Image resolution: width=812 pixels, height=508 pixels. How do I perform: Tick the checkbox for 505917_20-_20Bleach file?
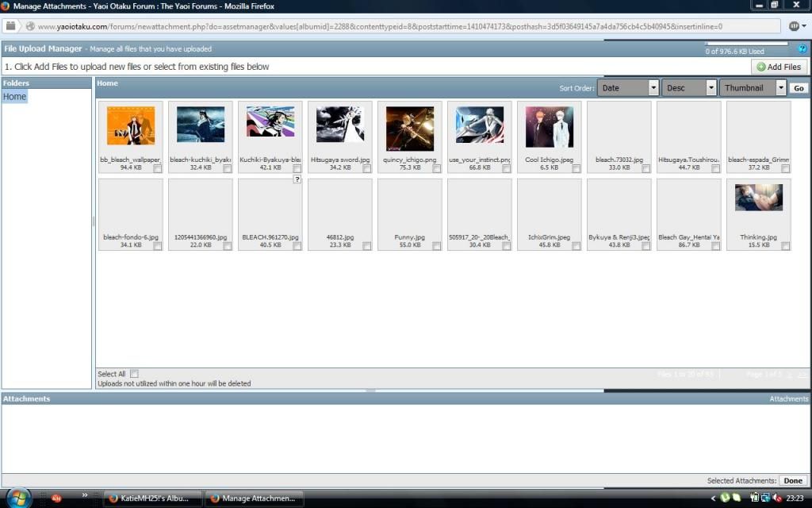[x=507, y=246]
